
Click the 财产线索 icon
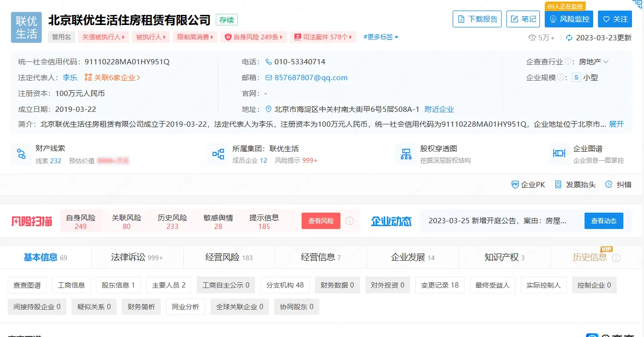21,154
